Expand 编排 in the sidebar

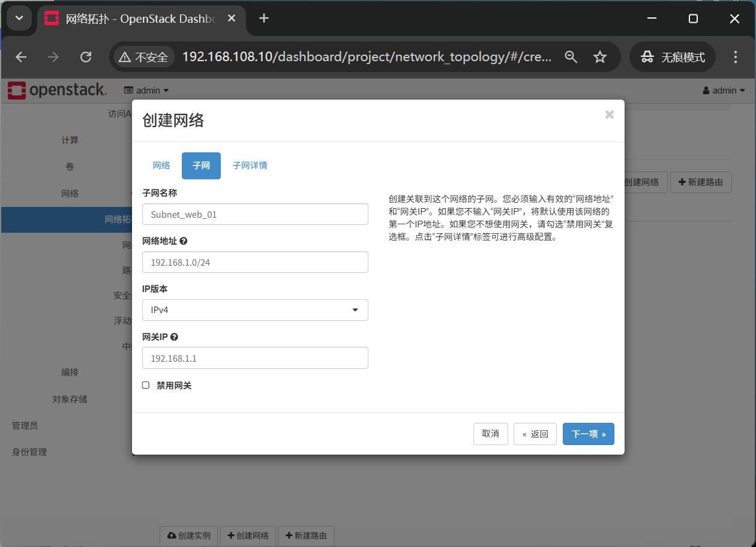70,372
